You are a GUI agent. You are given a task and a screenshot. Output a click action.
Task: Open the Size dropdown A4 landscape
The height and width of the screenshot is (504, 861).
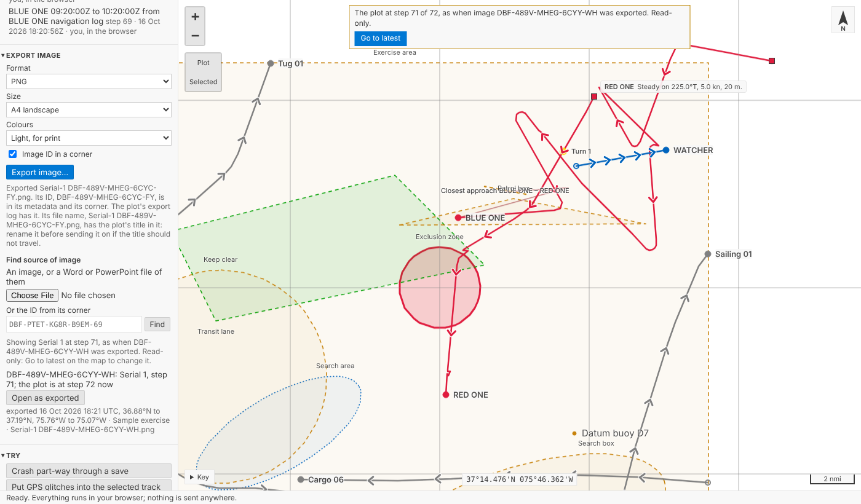click(89, 109)
